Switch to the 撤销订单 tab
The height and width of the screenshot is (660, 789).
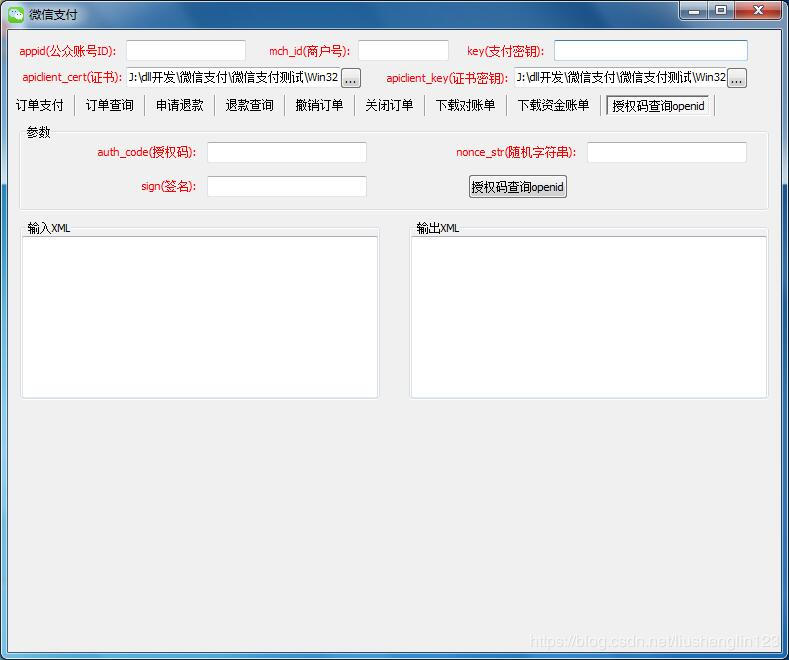(320, 105)
